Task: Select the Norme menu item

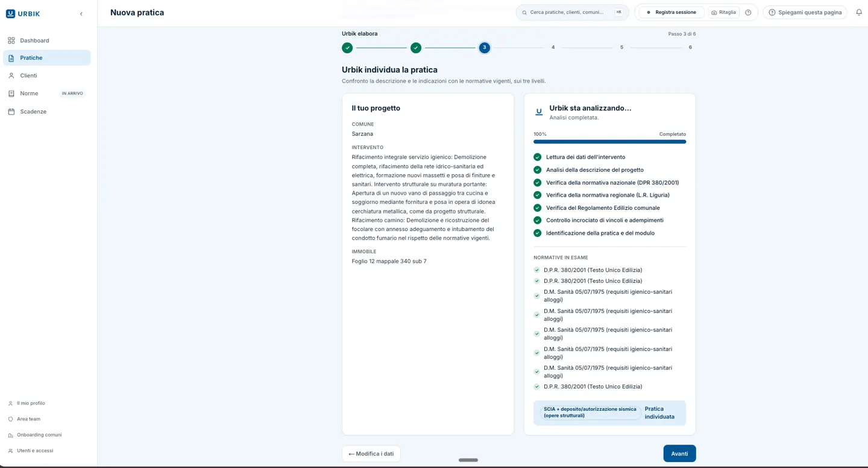Action: point(47,93)
